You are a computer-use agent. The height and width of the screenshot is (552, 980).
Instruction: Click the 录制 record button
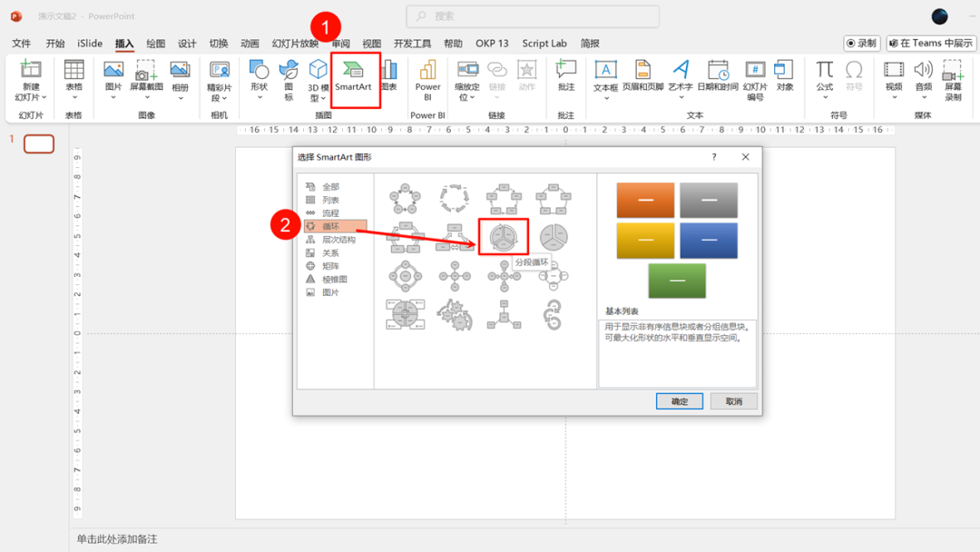click(x=861, y=44)
